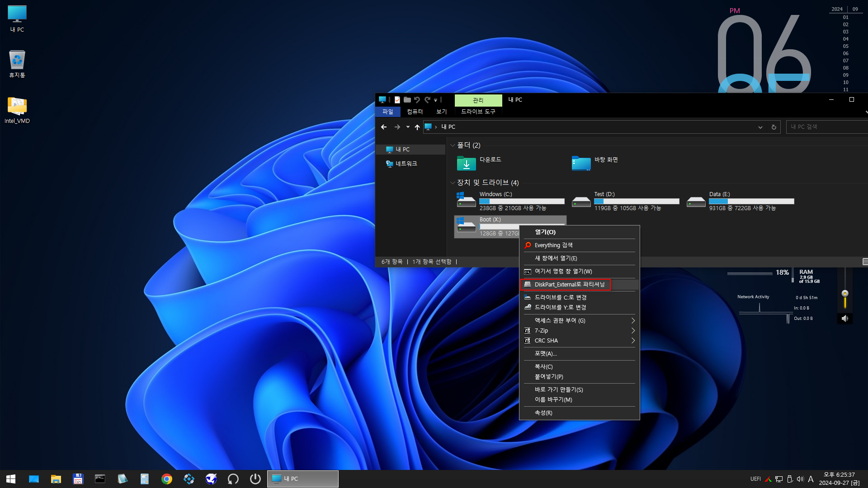Choose 드라이브를 Y:로 변경
This screenshot has width=868, height=488.
point(579,307)
